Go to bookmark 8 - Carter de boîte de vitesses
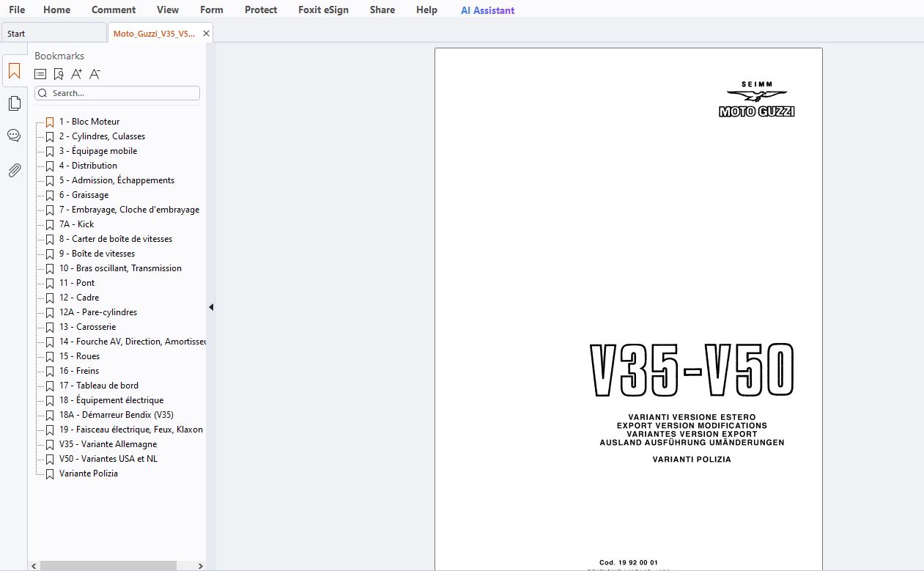The image size is (924, 571). click(x=116, y=239)
